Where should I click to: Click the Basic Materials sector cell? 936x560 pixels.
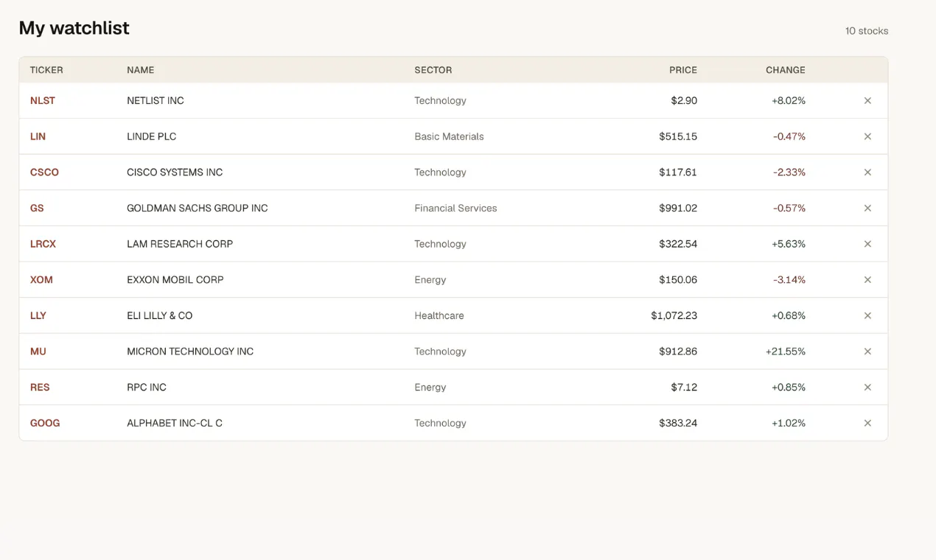click(x=450, y=136)
